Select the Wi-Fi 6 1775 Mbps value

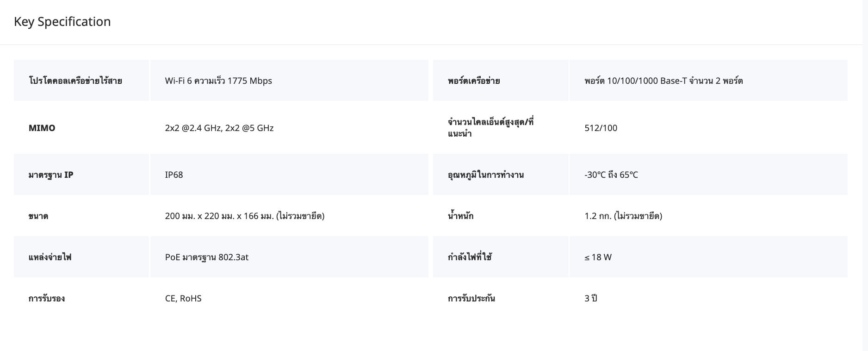(x=218, y=81)
